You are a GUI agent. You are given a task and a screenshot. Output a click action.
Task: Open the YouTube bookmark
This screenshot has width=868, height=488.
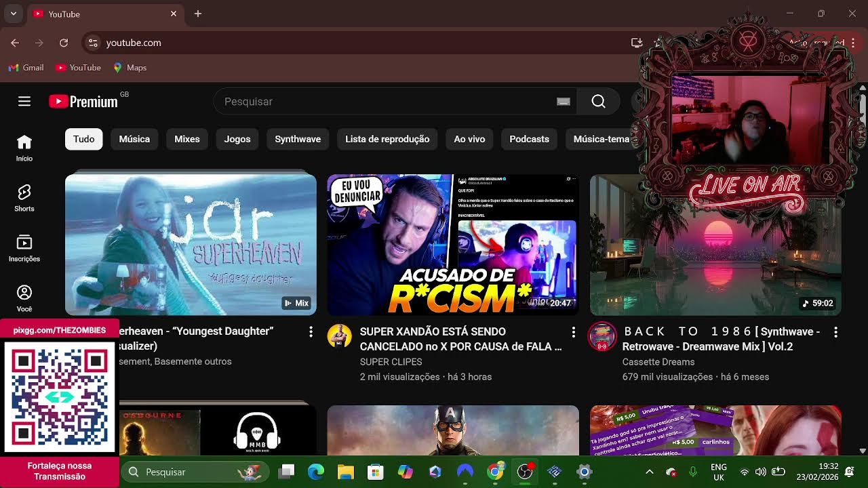[x=78, y=68]
